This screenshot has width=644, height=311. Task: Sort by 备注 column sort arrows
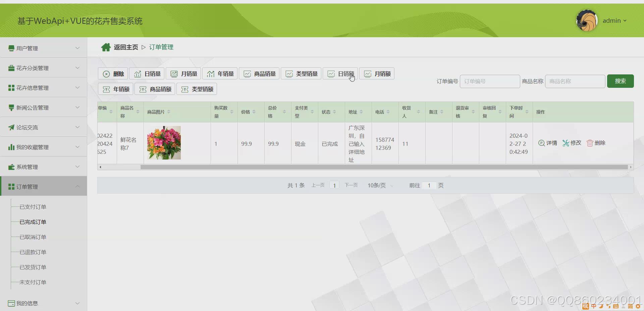(x=442, y=112)
